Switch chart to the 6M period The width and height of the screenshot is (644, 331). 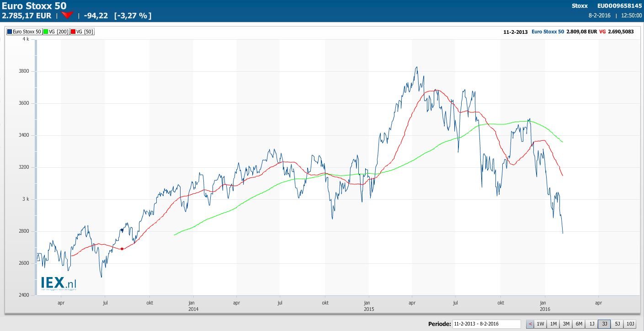[579, 324]
